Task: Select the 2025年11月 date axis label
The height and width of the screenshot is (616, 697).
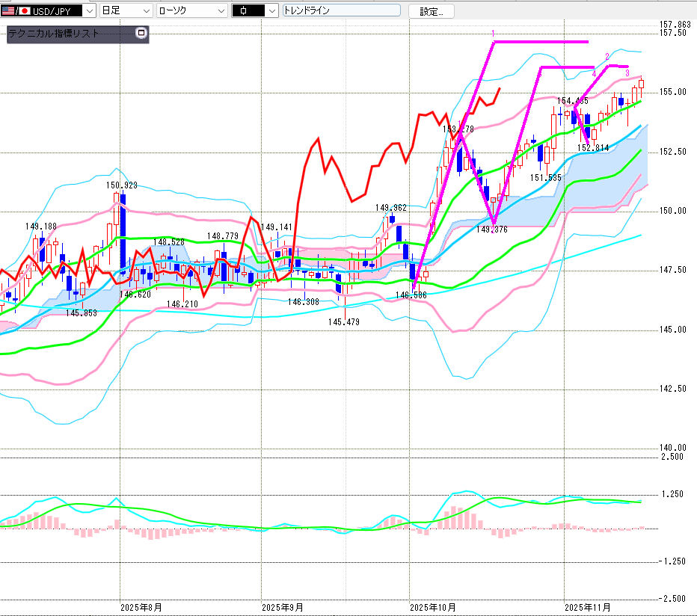Action: coord(586,608)
